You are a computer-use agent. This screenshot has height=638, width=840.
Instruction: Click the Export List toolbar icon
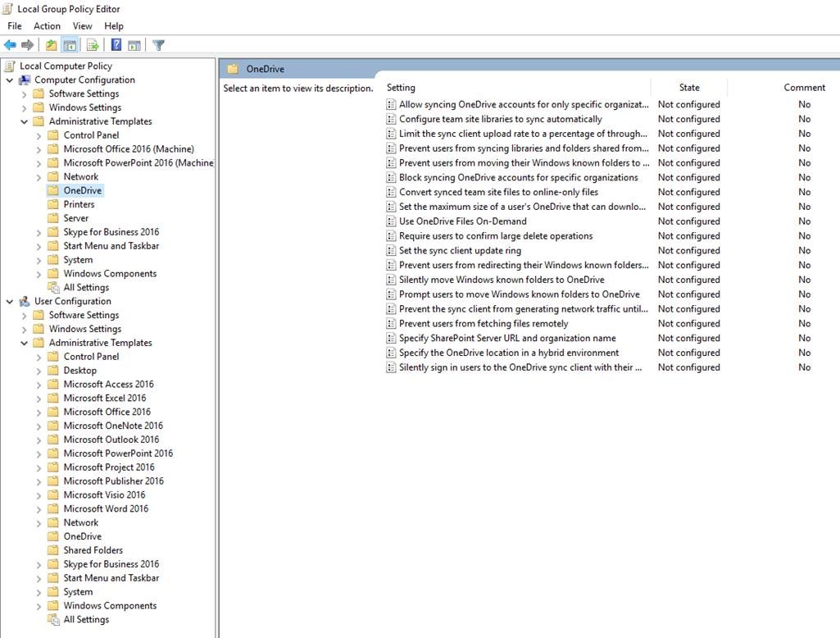point(93,45)
